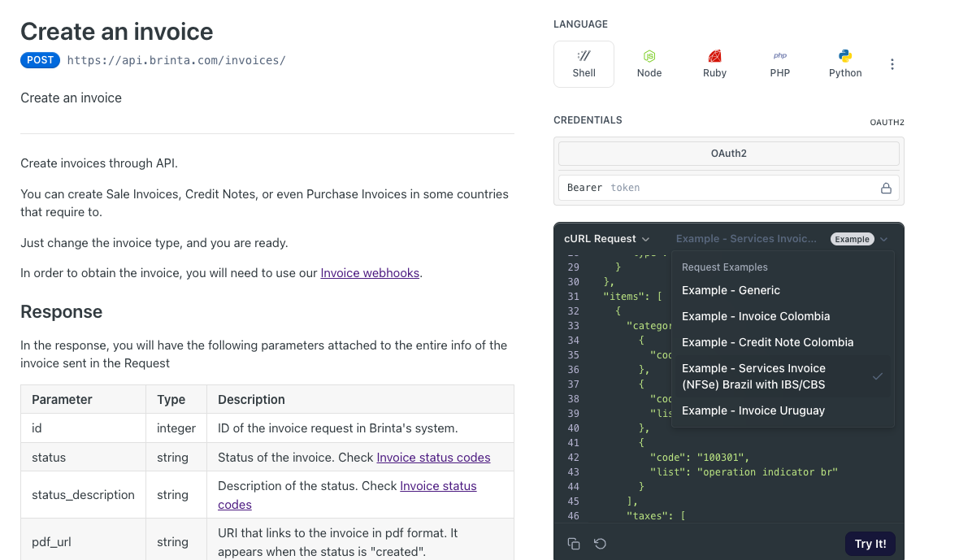Click code line "taxes": [
959x560 pixels.
pos(656,516)
